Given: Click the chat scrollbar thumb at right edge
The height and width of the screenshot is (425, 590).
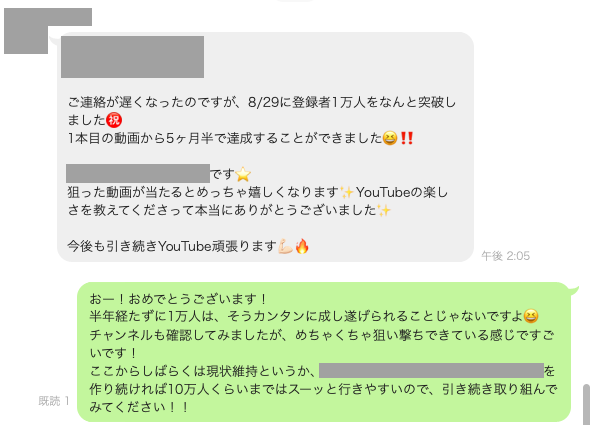Looking at the screenshot, I should (x=586, y=404).
